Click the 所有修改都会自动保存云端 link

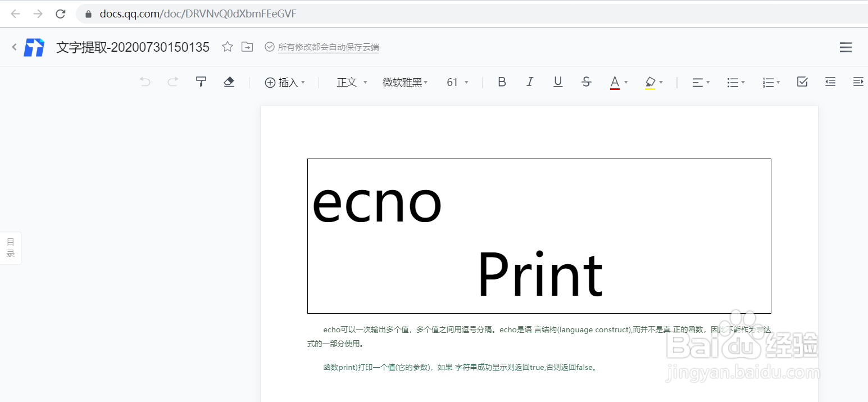click(328, 47)
